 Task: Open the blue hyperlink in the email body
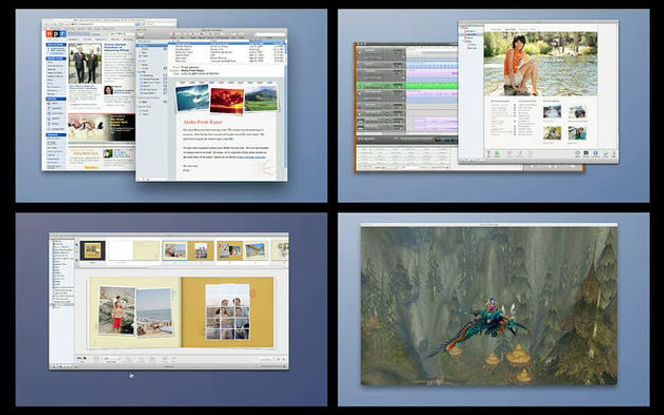tap(251, 157)
